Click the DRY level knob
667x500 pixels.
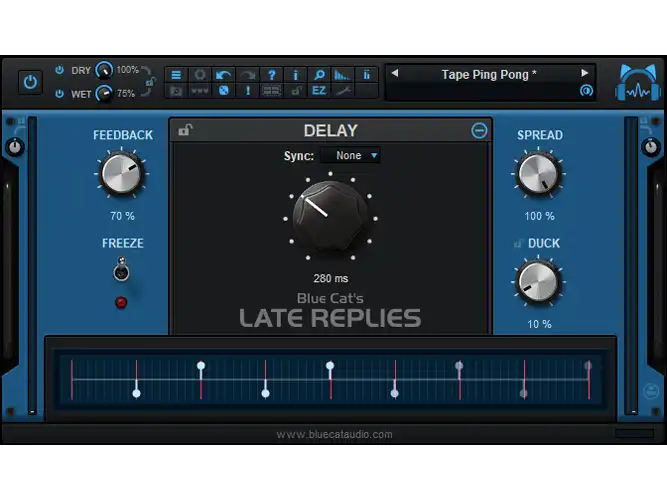[104, 70]
